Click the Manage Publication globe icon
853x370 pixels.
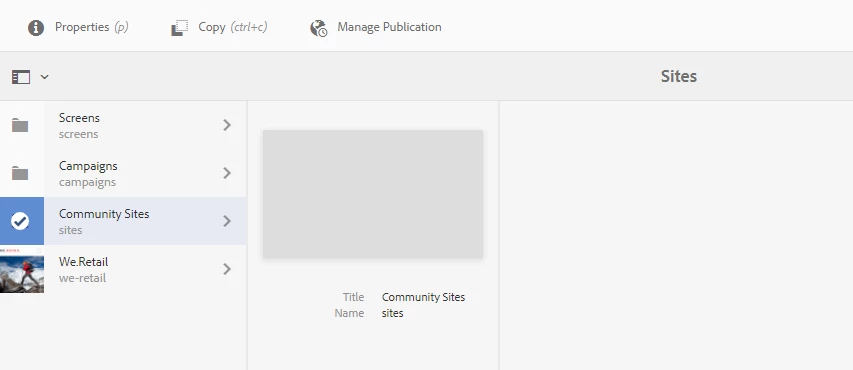tap(319, 28)
